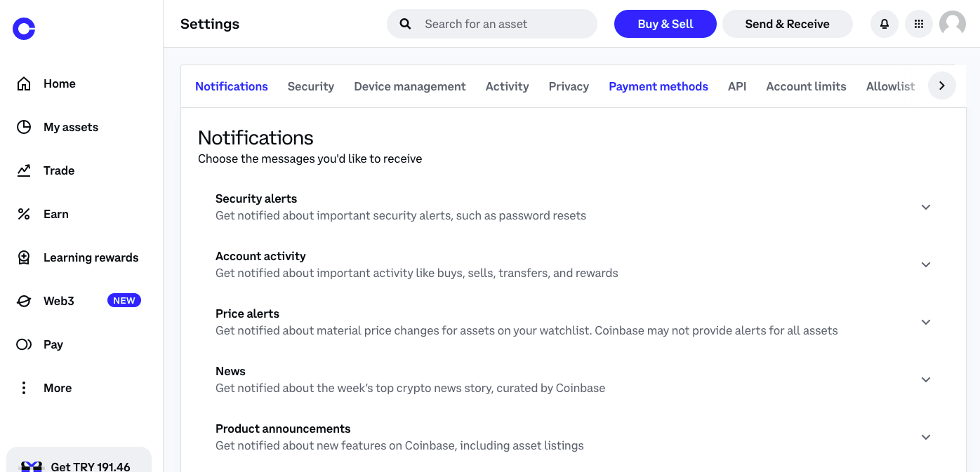Image resolution: width=980 pixels, height=472 pixels.
Task: Click the Send & Receive button
Action: pyautogui.click(x=788, y=24)
